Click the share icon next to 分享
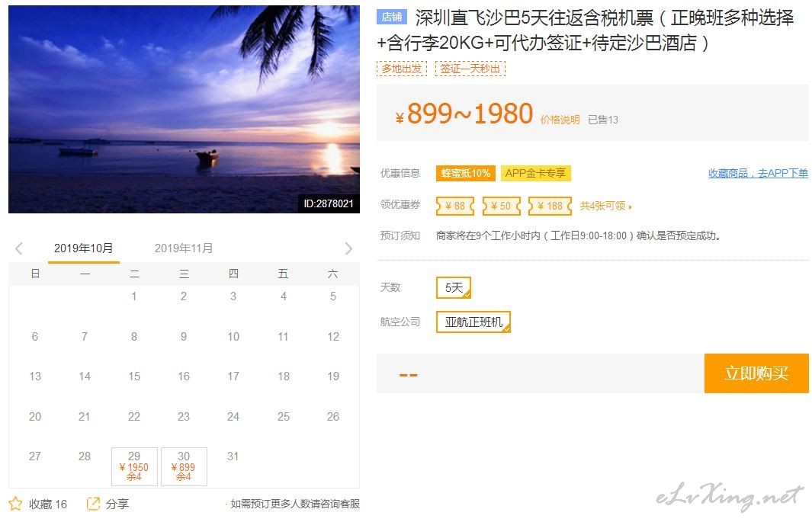The image size is (812, 522). pyautogui.click(x=93, y=504)
